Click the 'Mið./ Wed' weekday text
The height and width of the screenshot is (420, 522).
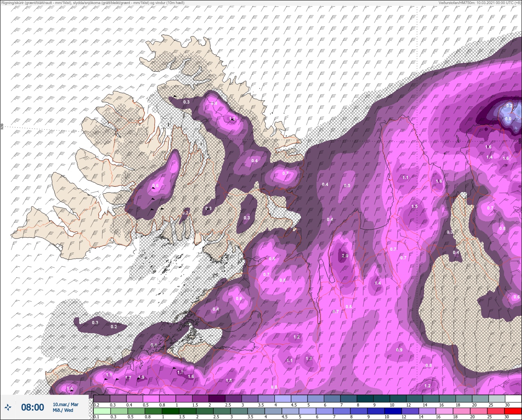[63, 411]
